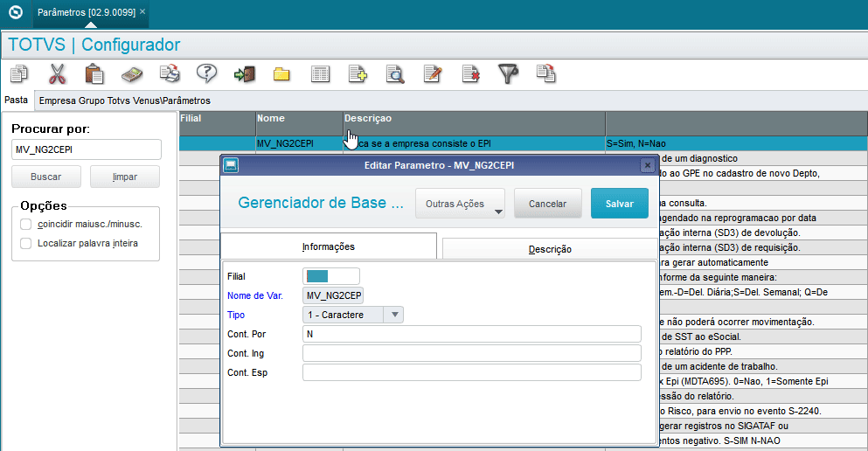Click the Paste clipboard icon

[x=94, y=73]
